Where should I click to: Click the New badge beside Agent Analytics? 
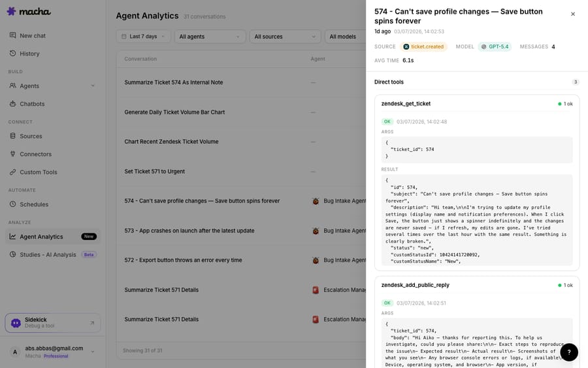(x=89, y=237)
